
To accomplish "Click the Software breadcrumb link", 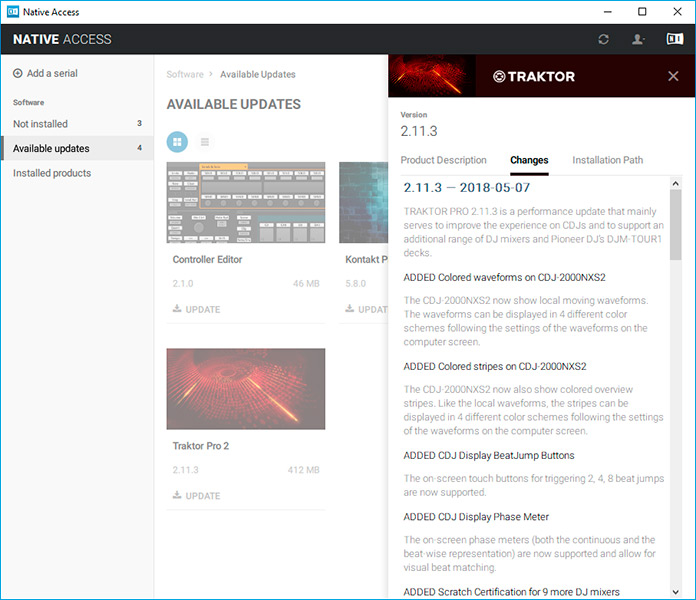I will (185, 75).
